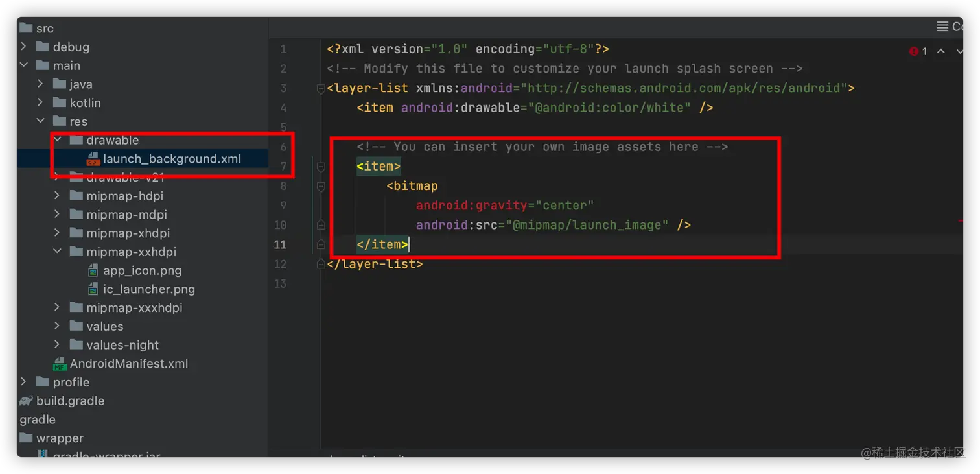
Task: Expand the profile folder chevron
Action: pyautogui.click(x=24, y=382)
